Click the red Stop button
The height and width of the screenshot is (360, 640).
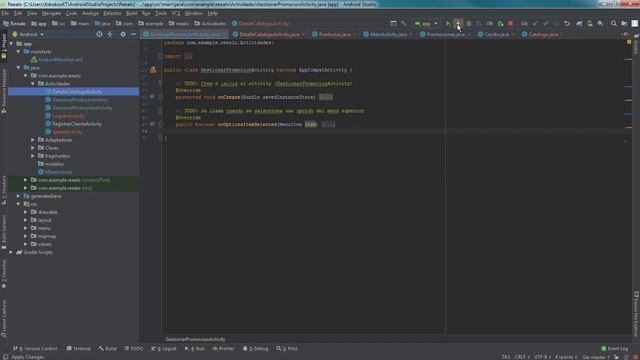click(510, 24)
